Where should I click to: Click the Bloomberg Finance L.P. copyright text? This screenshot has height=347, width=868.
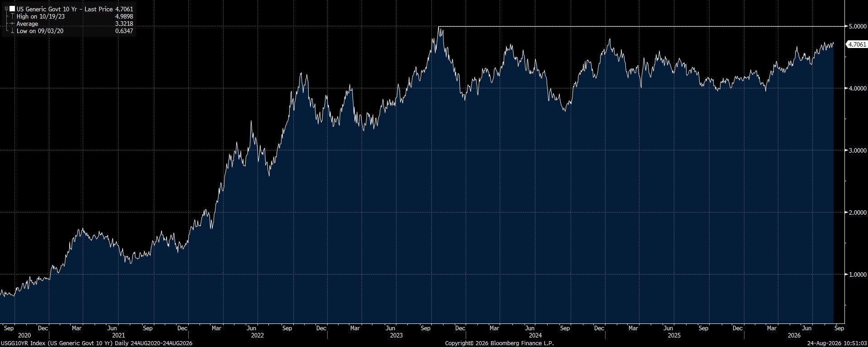coord(499,343)
